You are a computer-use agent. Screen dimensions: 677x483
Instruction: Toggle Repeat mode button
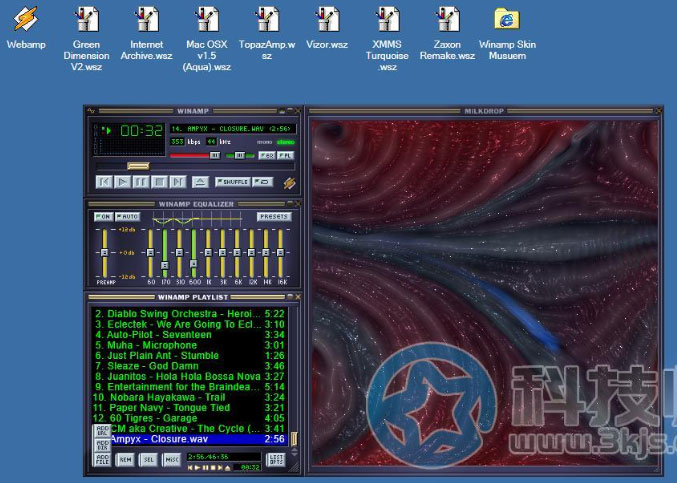point(263,182)
